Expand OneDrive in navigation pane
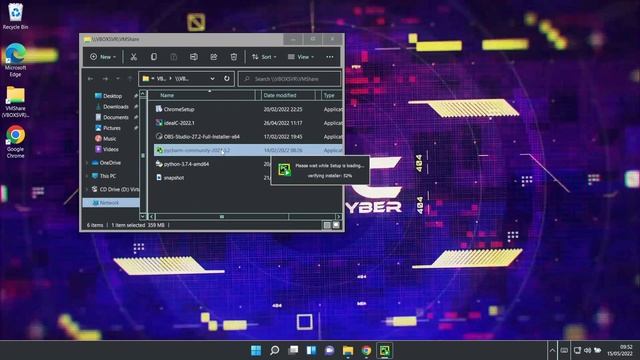The image size is (640, 360). tap(87, 162)
